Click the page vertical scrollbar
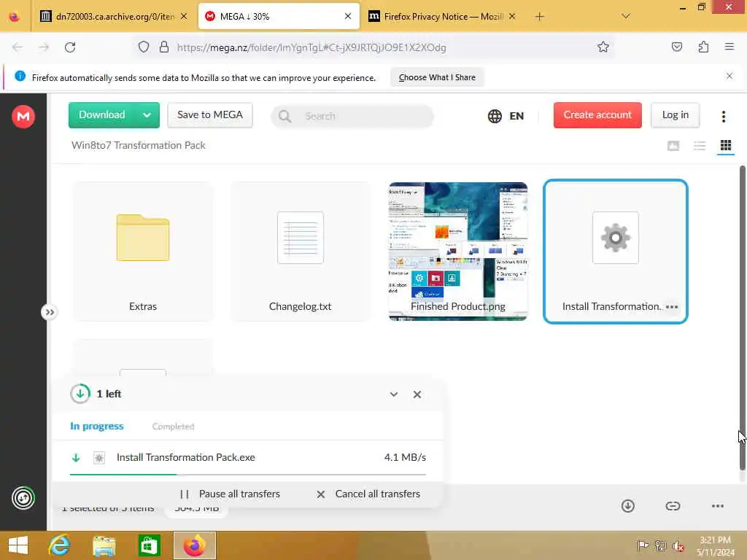Viewport: 747px width, 560px height. [742, 318]
